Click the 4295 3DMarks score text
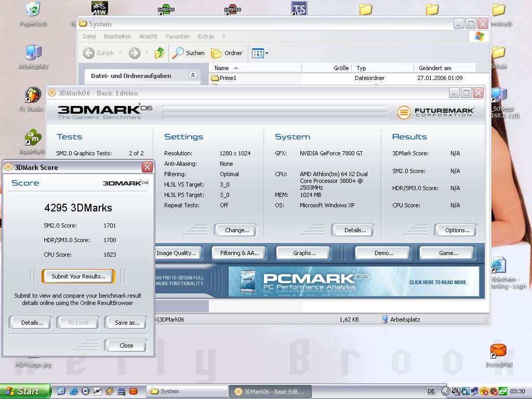The height and width of the screenshot is (399, 532). point(78,208)
